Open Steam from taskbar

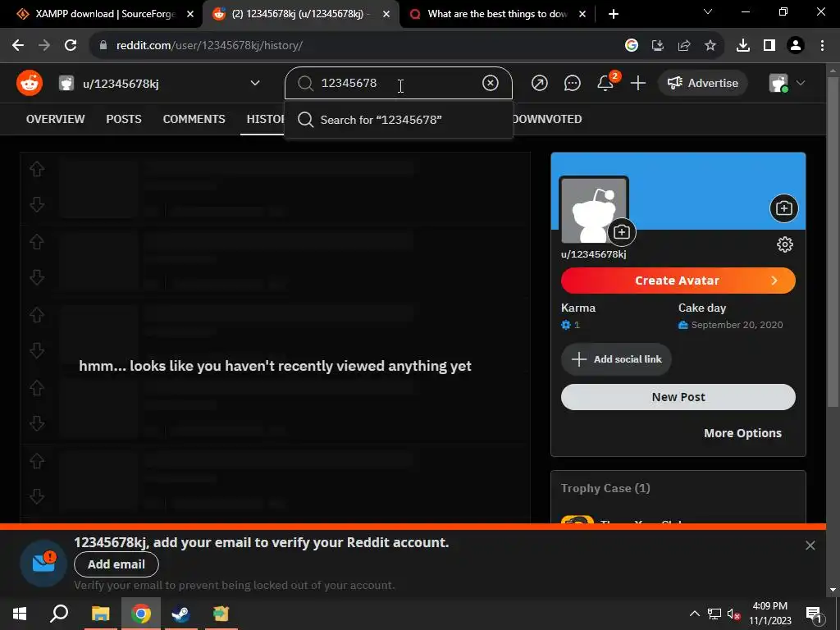(x=181, y=614)
